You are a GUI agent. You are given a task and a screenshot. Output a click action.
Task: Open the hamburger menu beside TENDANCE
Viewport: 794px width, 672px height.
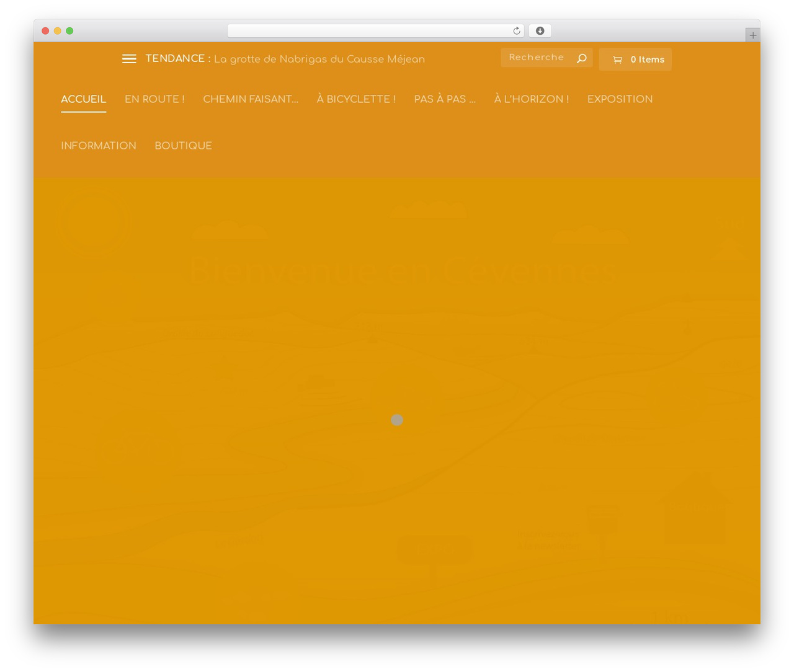(x=129, y=59)
